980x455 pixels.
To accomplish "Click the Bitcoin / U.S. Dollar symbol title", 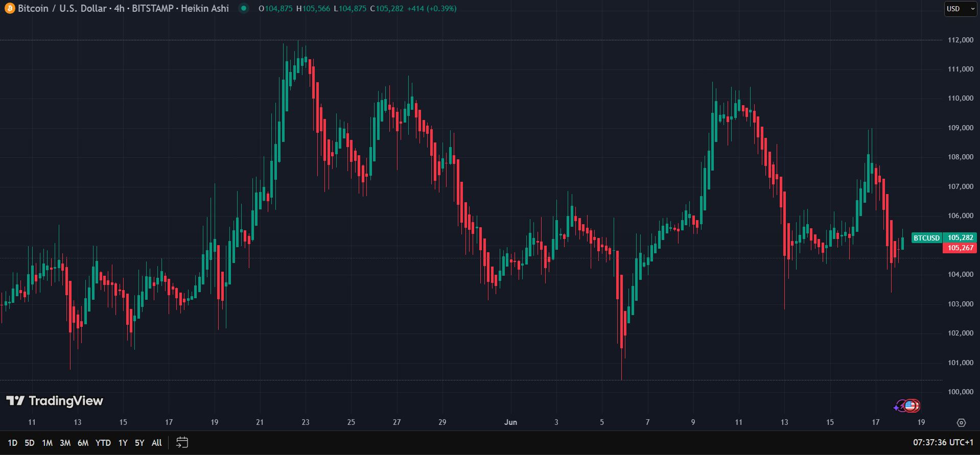I will coord(63,8).
